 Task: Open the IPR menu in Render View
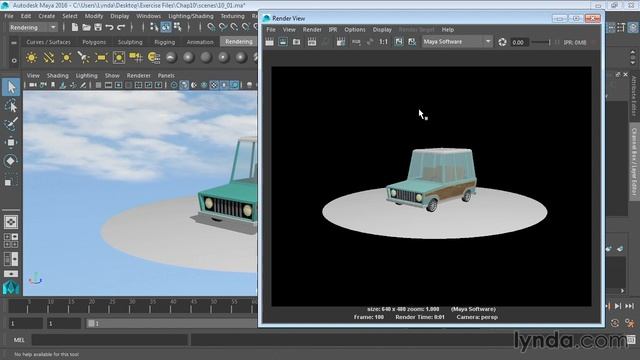coord(333,29)
